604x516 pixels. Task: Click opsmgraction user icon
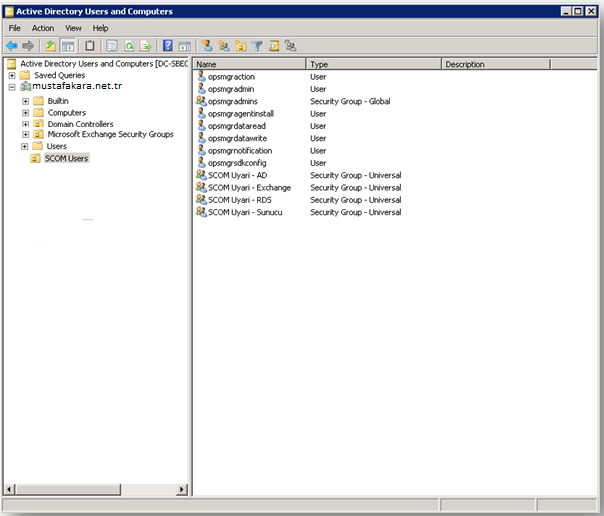tap(201, 76)
